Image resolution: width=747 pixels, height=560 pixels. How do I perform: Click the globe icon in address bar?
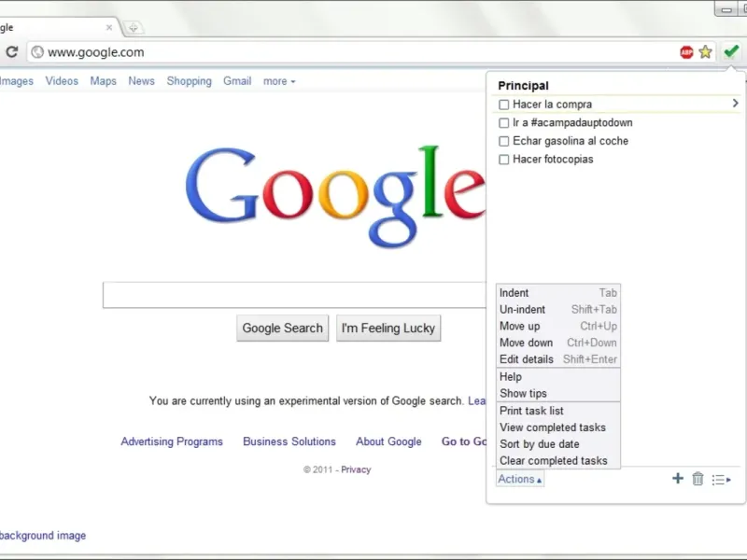tap(37, 52)
